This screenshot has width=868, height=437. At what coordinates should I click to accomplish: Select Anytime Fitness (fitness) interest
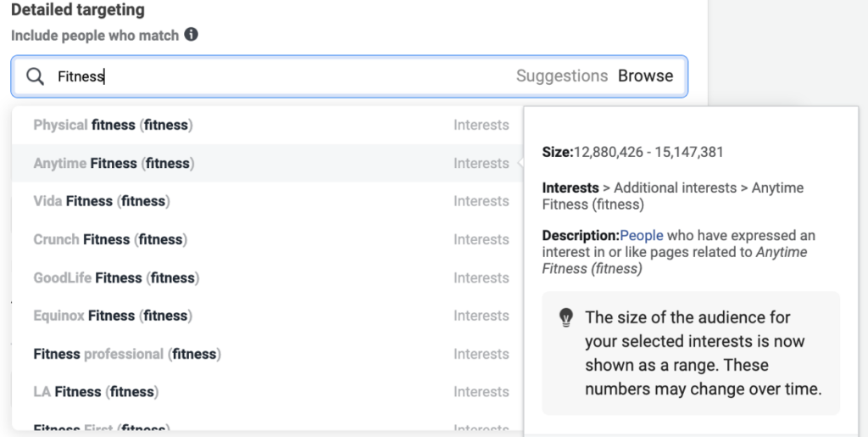click(267, 164)
